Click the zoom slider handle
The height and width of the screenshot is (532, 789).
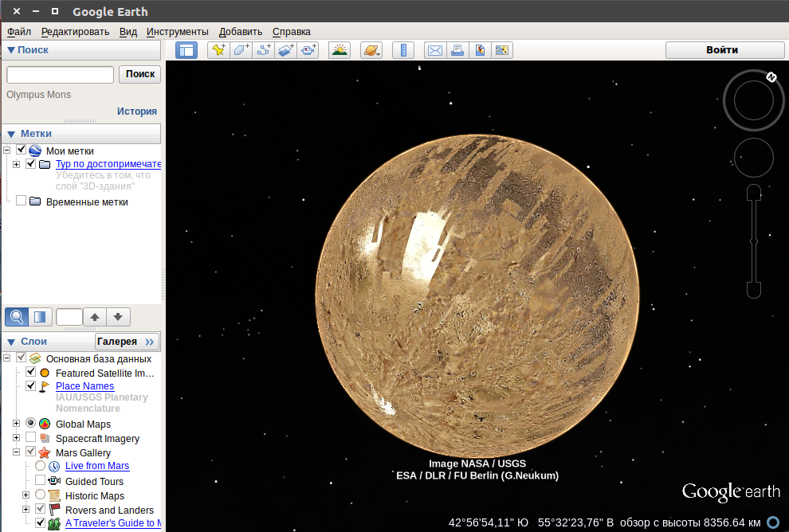pyautogui.click(x=754, y=242)
